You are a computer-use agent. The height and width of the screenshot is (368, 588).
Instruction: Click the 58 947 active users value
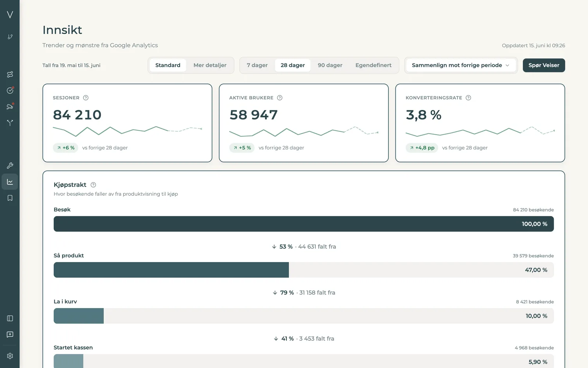click(254, 115)
